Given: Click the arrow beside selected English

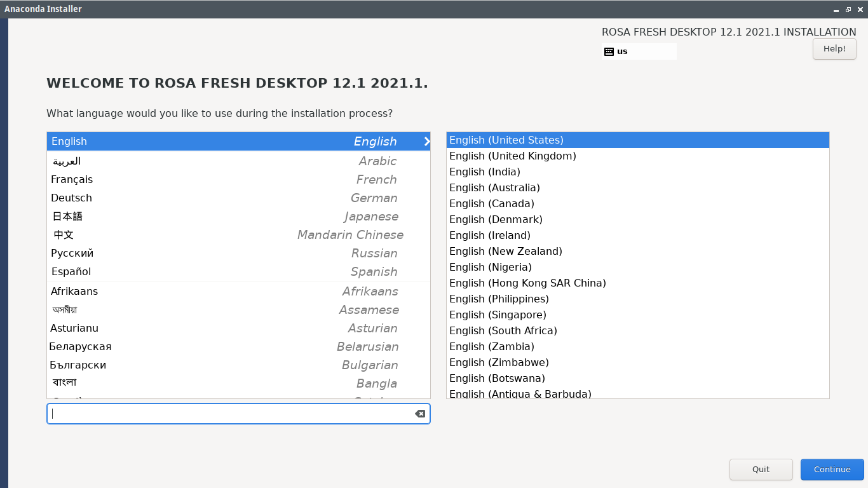Looking at the screenshot, I should (427, 142).
